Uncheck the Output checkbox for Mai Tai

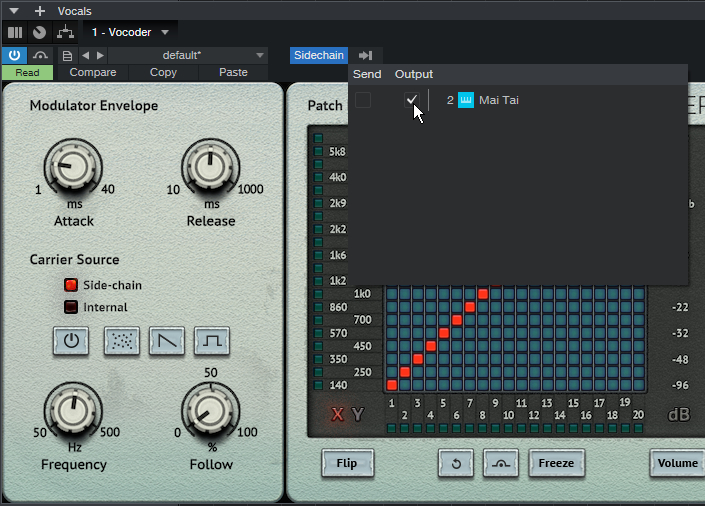(x=411, y=100)
